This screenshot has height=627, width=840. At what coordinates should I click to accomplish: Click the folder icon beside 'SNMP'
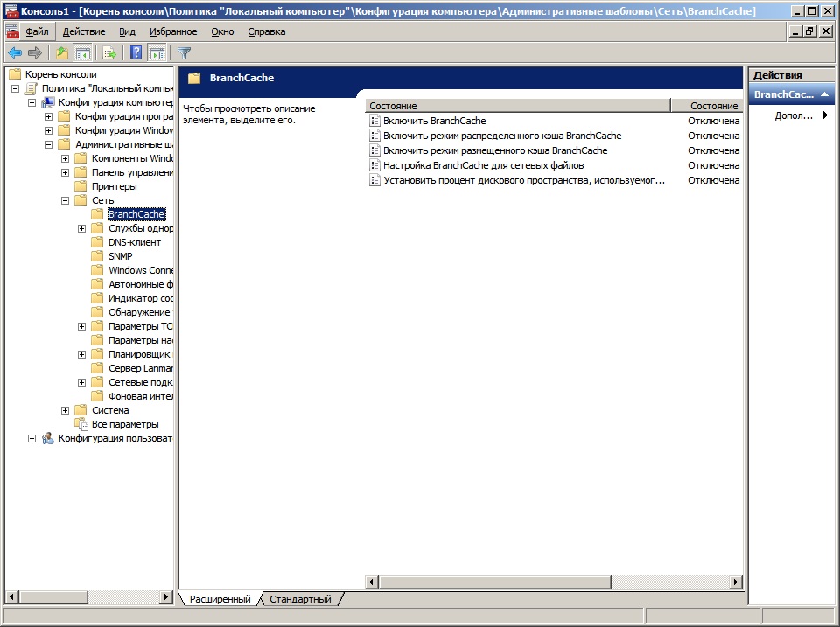tap(97, 256)
